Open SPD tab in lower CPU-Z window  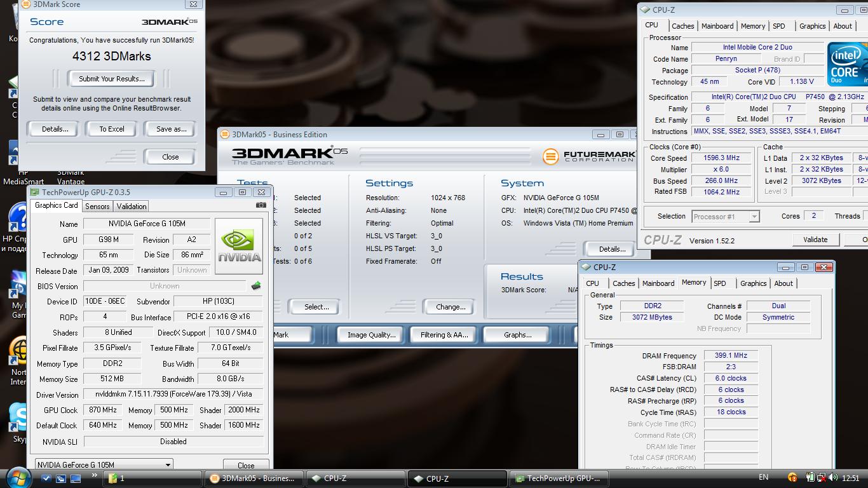point(719,283)
